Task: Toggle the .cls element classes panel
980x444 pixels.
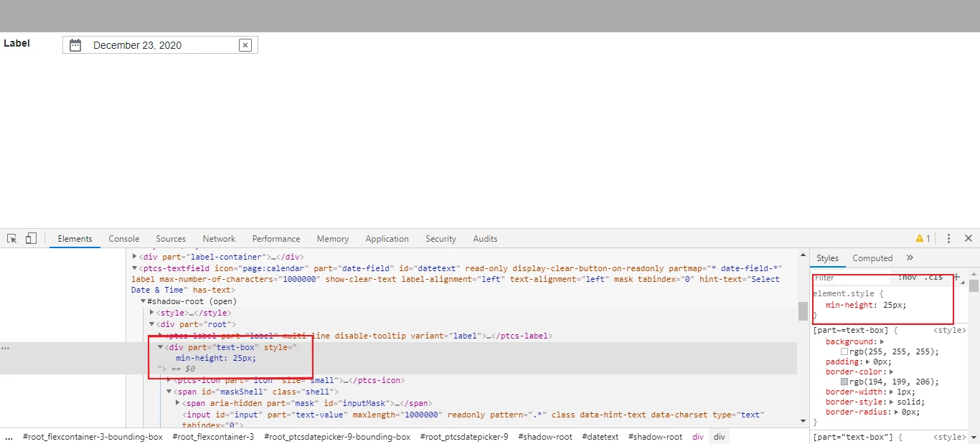Action: click(x=933, y=278)
